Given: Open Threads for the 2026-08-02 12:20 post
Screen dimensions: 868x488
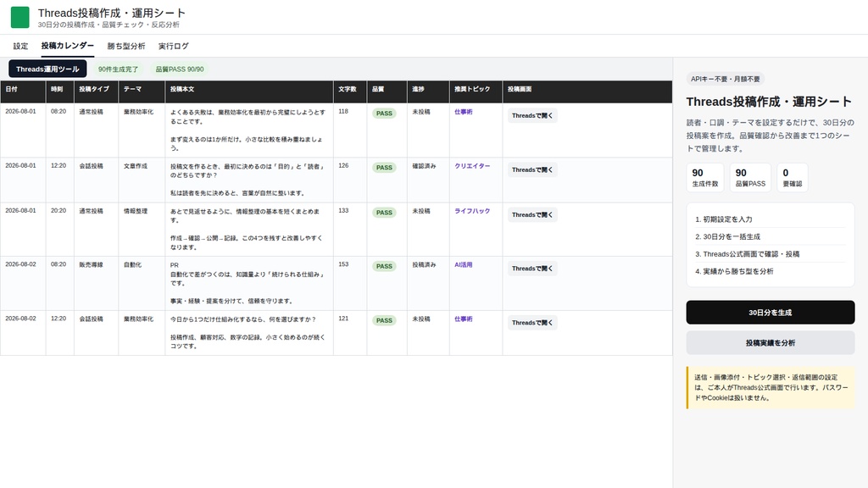Looking at the screenshot, I should pyautogui.click(x=532, y=323).
